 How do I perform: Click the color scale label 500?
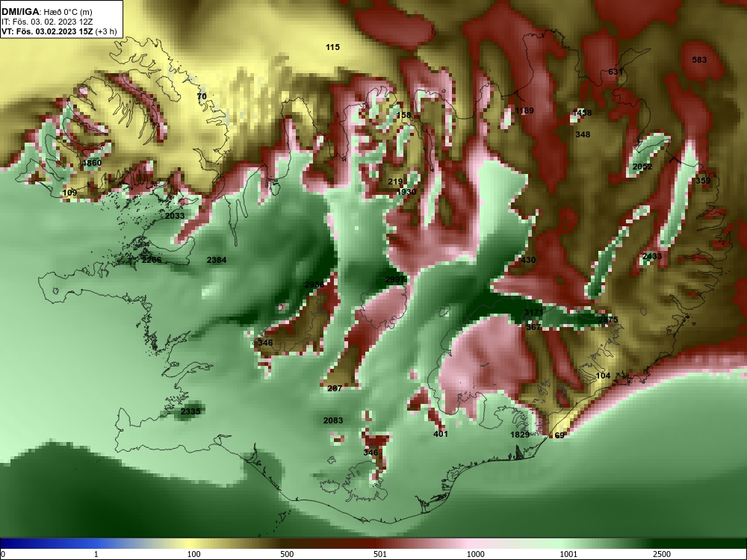point(287,554)
